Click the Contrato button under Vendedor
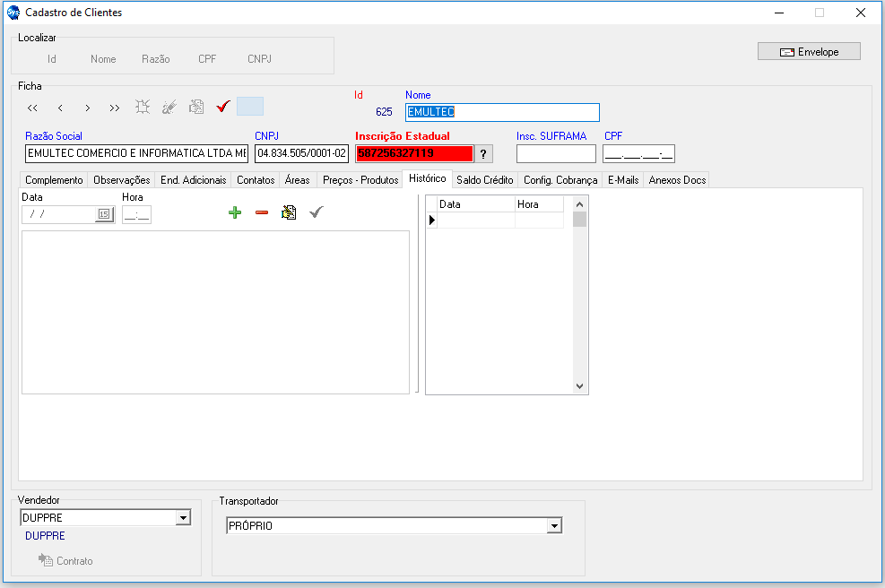The height and width of the screenshot is (588, 885). click(x=65, y=561)
